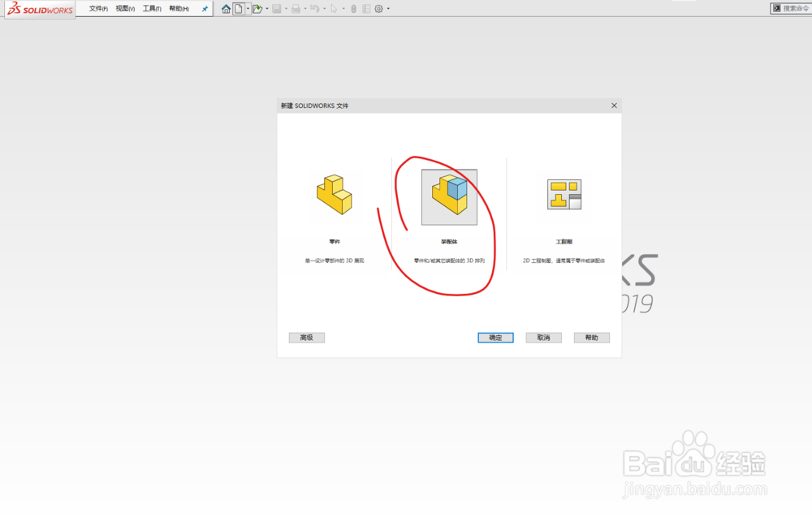The height and width of the screenshot is (517, 812).
Task: Click the part 3D description text
Action: pos(335,261)
